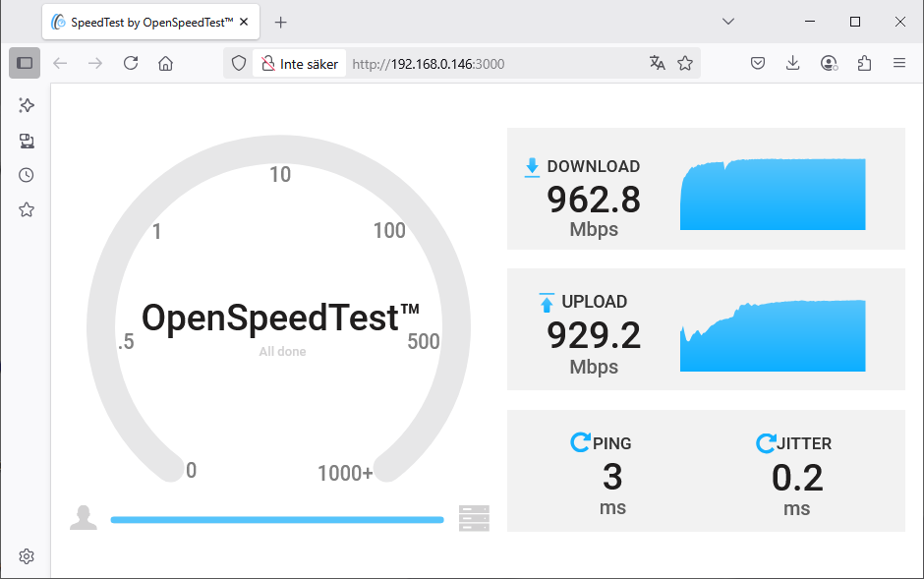
Task: Go back to the previous page
Action: 60,63
